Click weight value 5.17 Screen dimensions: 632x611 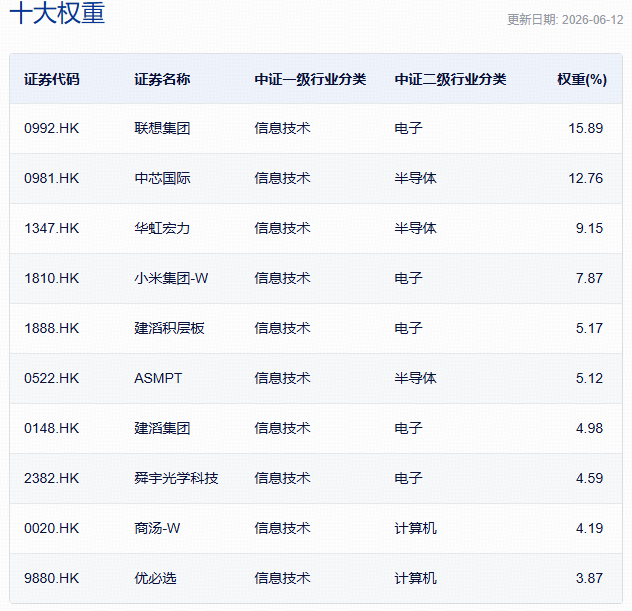click(x=589, y=328)
